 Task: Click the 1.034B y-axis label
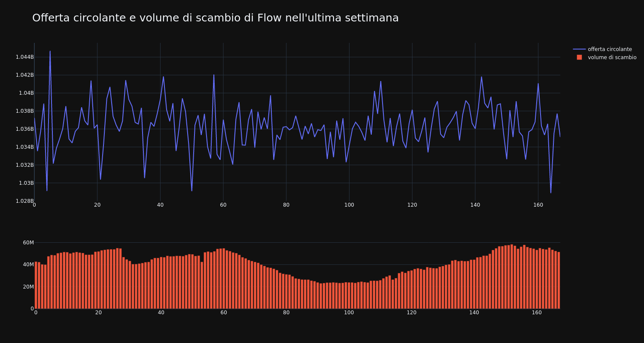[24, 147]
